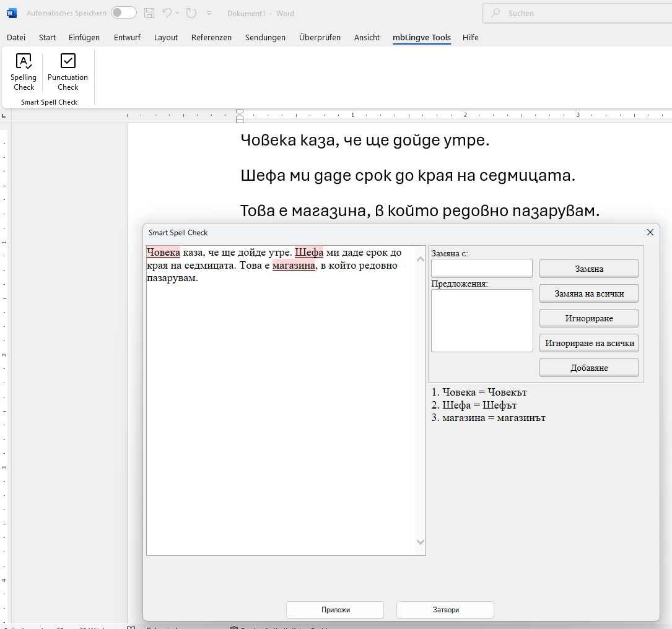The height and width of the screenshot is (629, 672).
Task: Click the Undo arrow icon
Action: click(167, 13)
